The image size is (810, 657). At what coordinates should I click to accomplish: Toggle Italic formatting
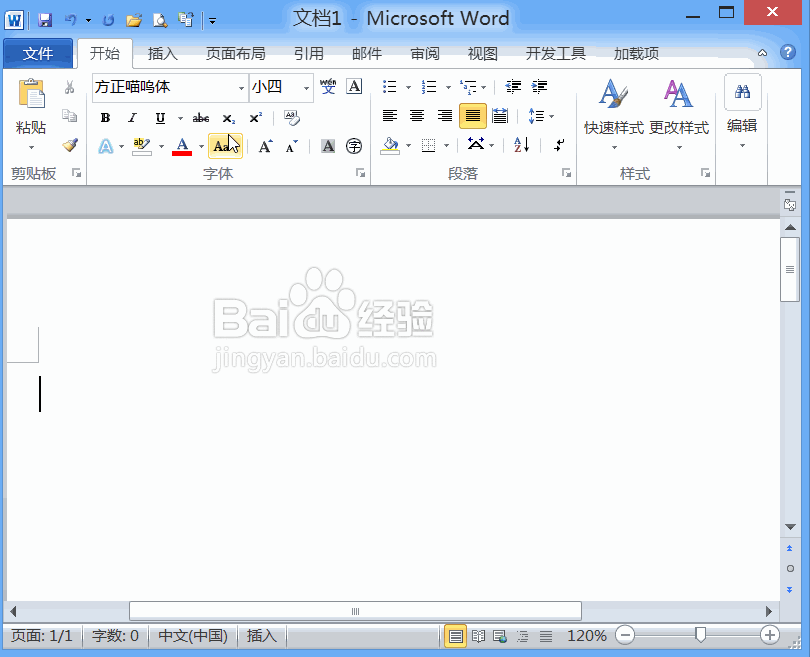[x=133, y=118]
